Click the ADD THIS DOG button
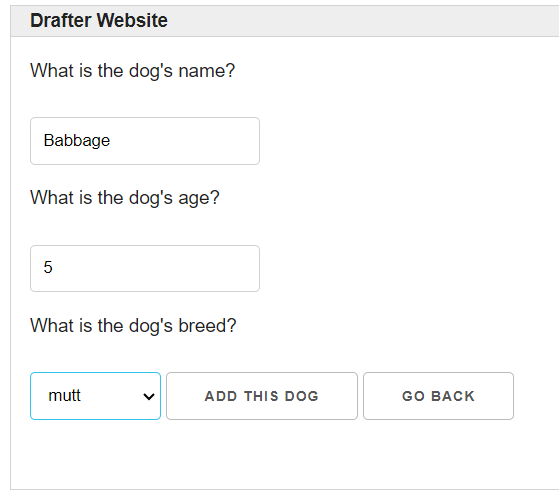Screen dimensions: 559x497 pyautogui.click(x=262, y=396)
